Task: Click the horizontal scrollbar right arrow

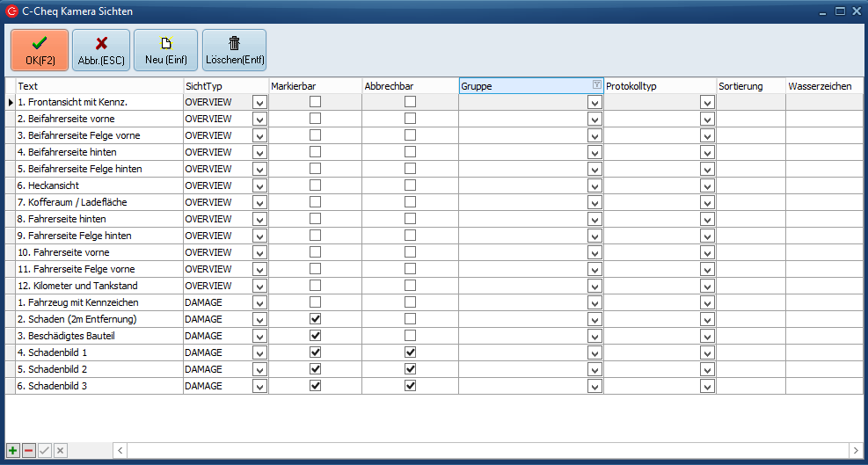Action: coord(854,450)
